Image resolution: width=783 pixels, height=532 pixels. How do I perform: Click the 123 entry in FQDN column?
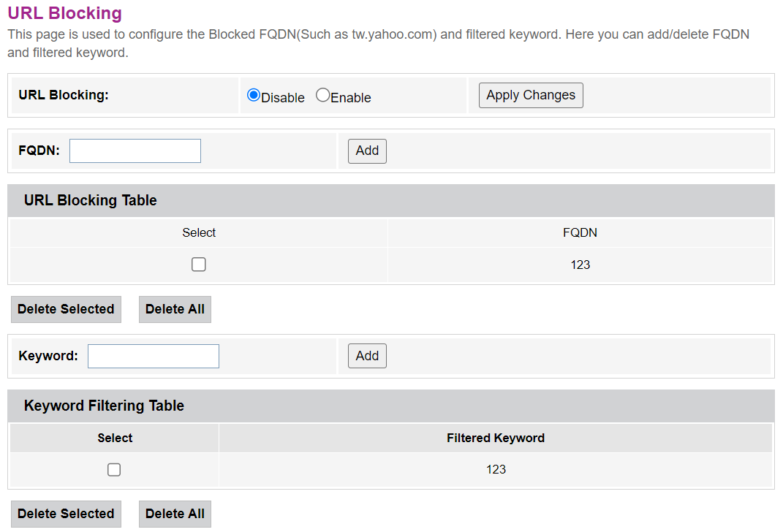tap(580, 265)
